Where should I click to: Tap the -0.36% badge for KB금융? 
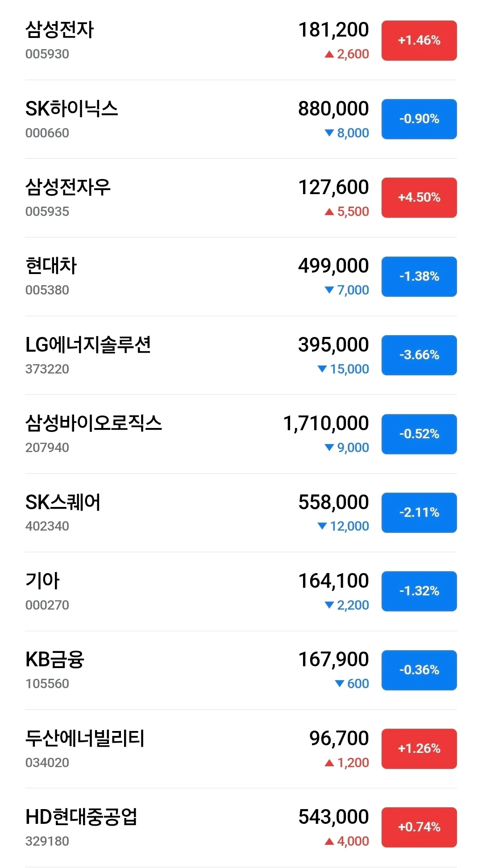pos(419,670)
